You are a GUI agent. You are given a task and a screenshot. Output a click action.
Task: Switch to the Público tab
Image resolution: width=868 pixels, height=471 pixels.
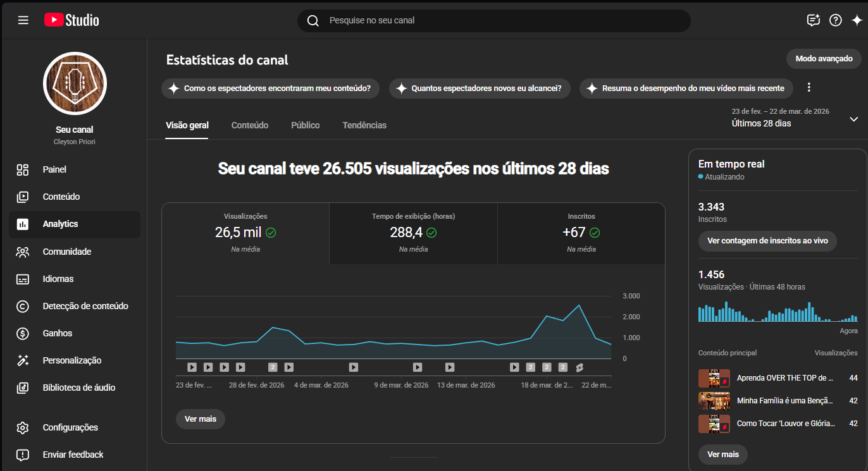pyautogui.click(x=305, y=125)
